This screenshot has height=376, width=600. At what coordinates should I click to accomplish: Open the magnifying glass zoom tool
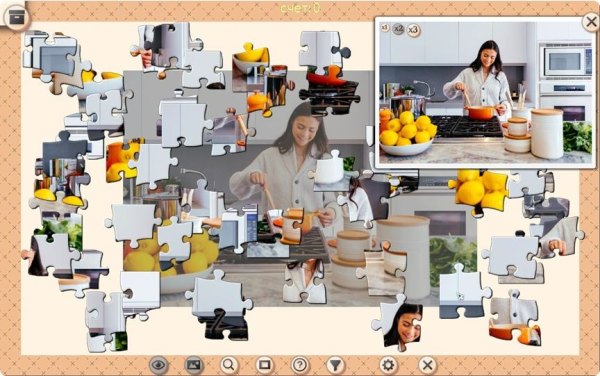[229, 365]
